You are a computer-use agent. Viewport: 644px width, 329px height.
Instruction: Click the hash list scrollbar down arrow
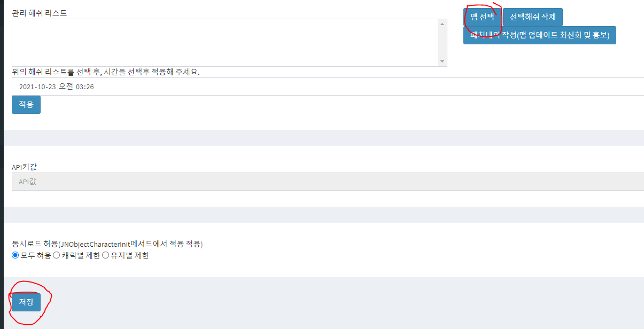pos(442,61)
